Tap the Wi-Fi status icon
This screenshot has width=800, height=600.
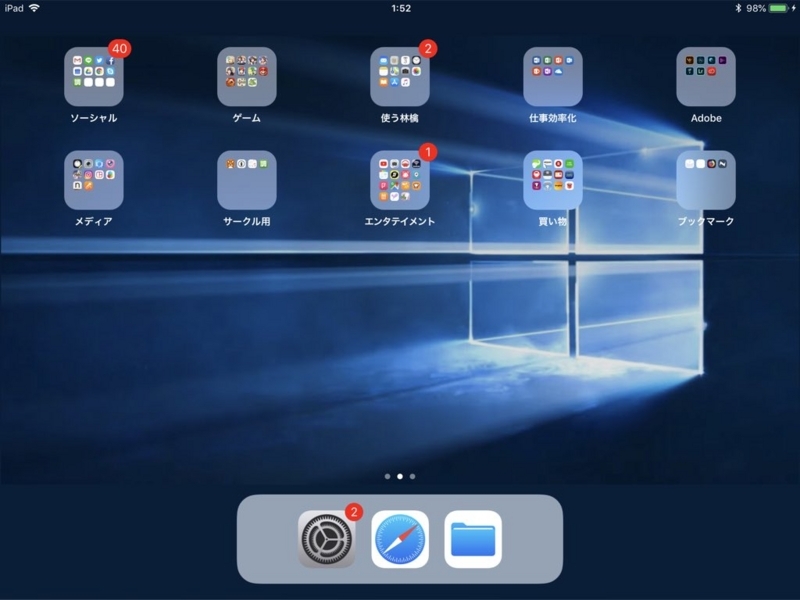click(34, 8)
